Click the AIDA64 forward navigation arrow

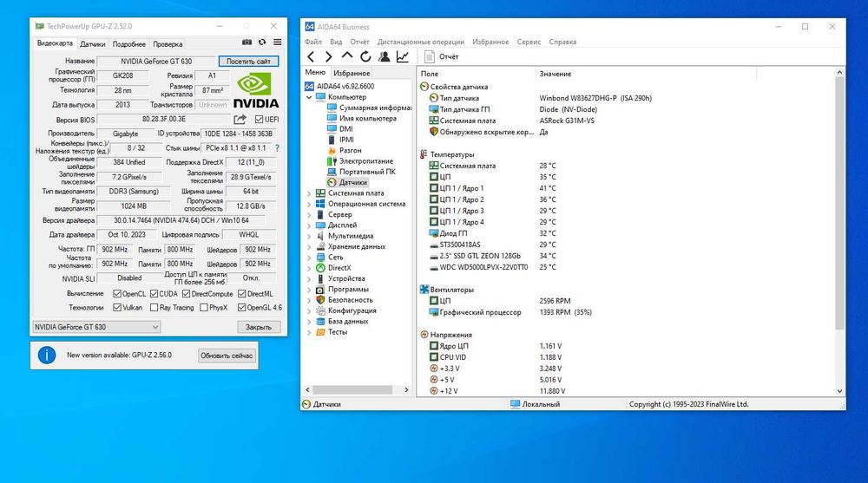[x=328, y=56]
